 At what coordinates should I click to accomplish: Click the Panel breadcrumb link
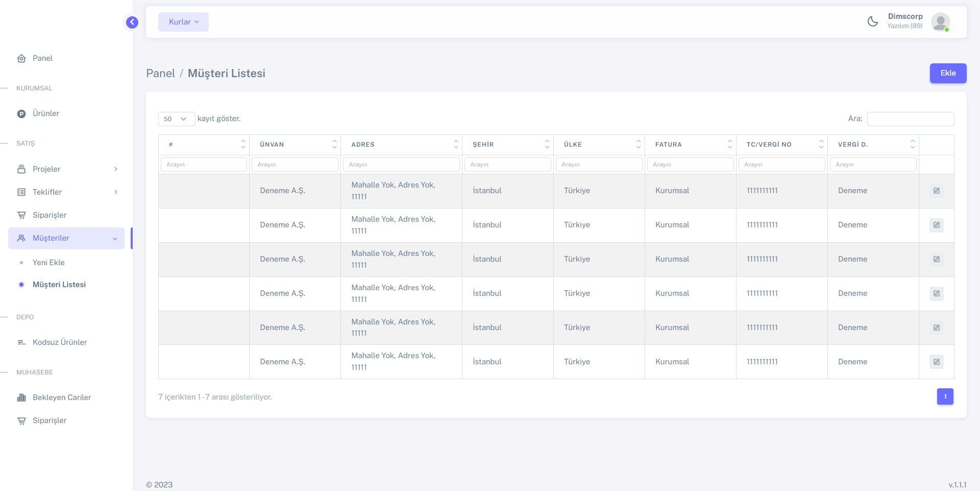tap(160, 73)
